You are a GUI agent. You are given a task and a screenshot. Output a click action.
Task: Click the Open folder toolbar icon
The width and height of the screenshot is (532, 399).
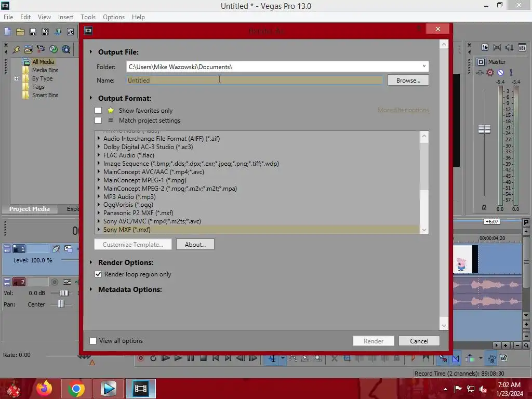[20, 32]
